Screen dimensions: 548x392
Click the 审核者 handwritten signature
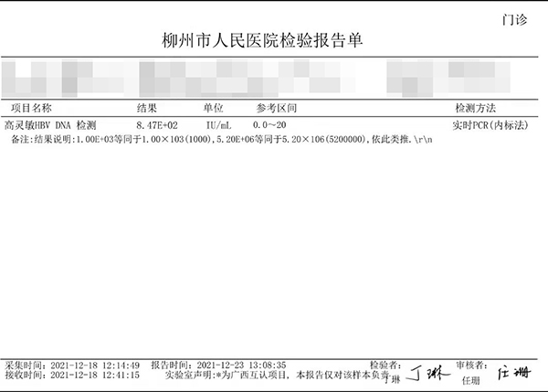[x=513, y=372]
